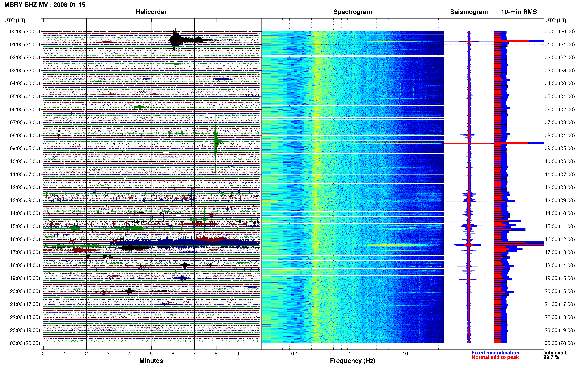Viewport: 588px width, 368px height.
Task: Click the Fixed magnification legend text
Action: (x=495, y=353)
